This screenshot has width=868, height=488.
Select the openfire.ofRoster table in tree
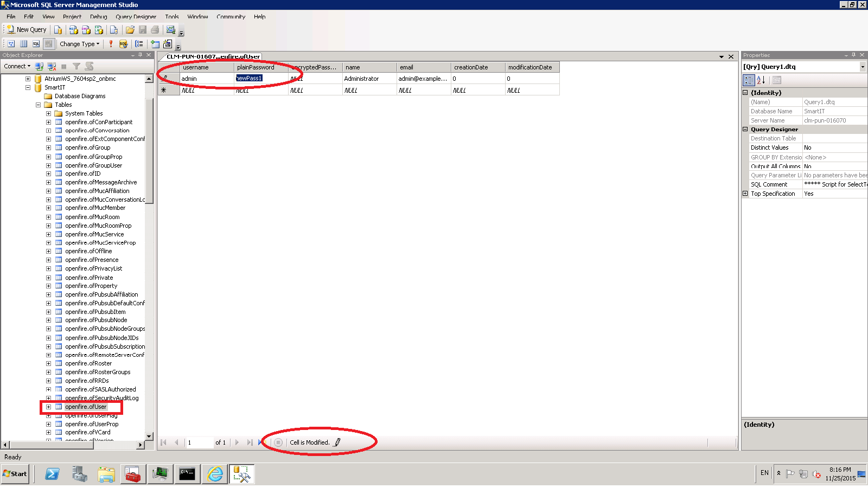coord(88,363)
